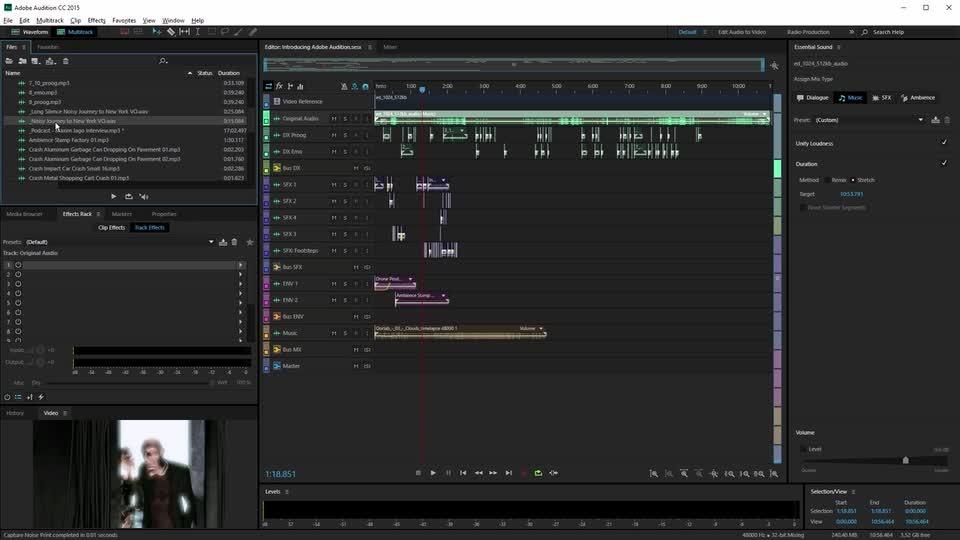Open the Effects Rack presets dropdown
960x540 pixels.
pos(211,242)
